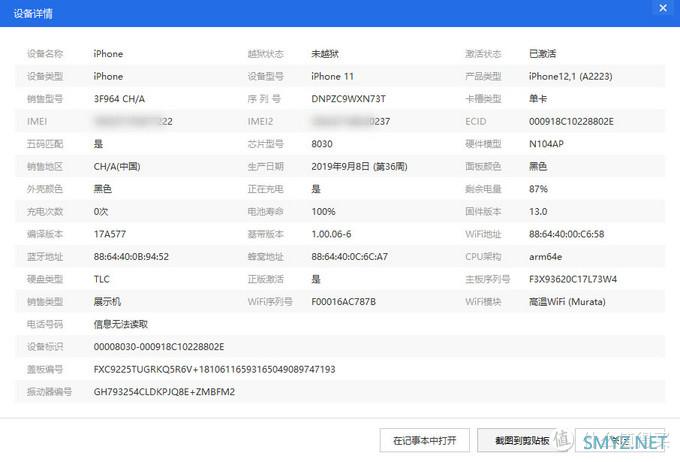Viewport: 680px width, 462px height.
Task: Click the 设备名称 label
Action: tap(45, 54)
